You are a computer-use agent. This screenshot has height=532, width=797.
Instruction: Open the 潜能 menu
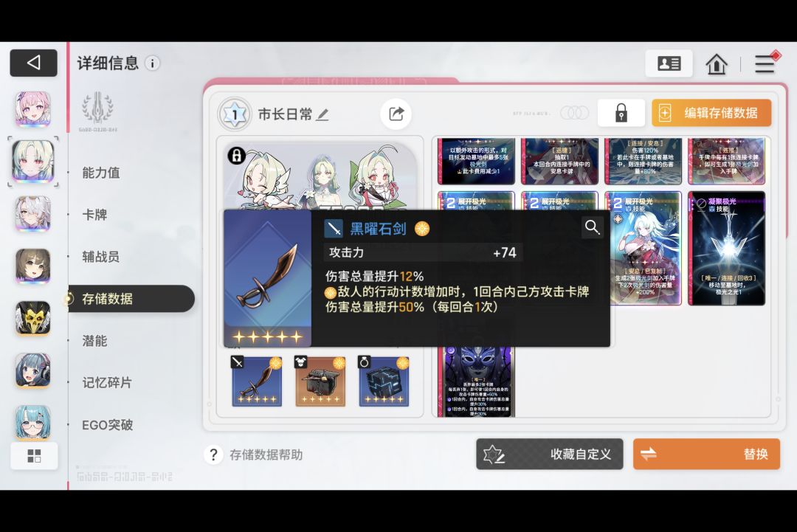[x=94, y=341]
